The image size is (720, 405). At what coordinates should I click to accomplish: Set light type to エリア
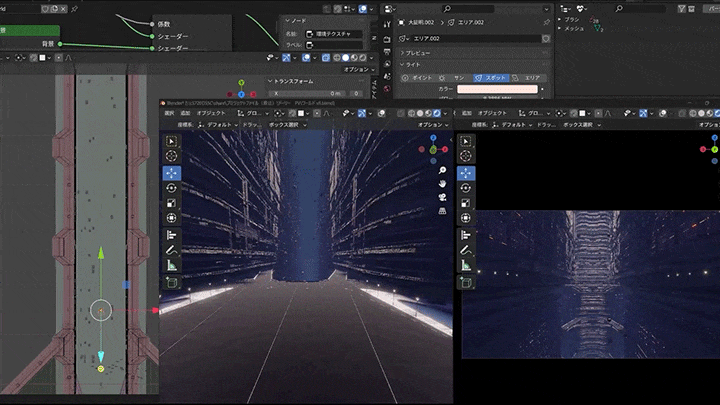point(528,78)
